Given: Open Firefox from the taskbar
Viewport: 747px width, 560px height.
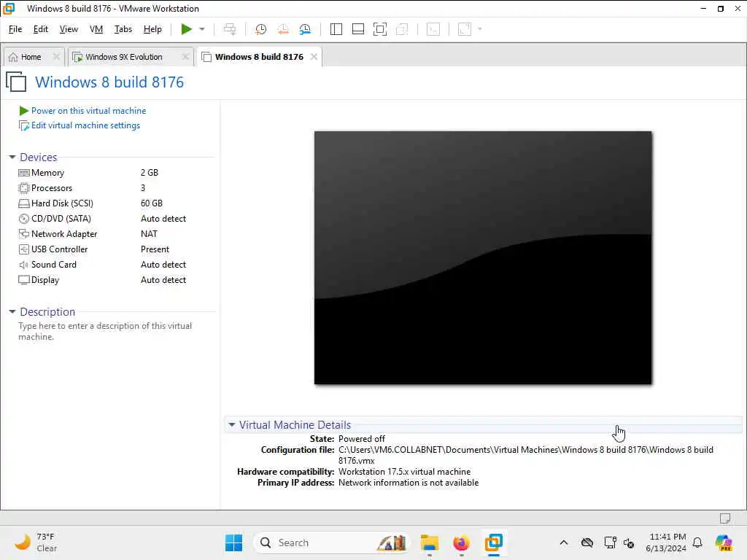Looking at the screenshot, I should [461, 542].
